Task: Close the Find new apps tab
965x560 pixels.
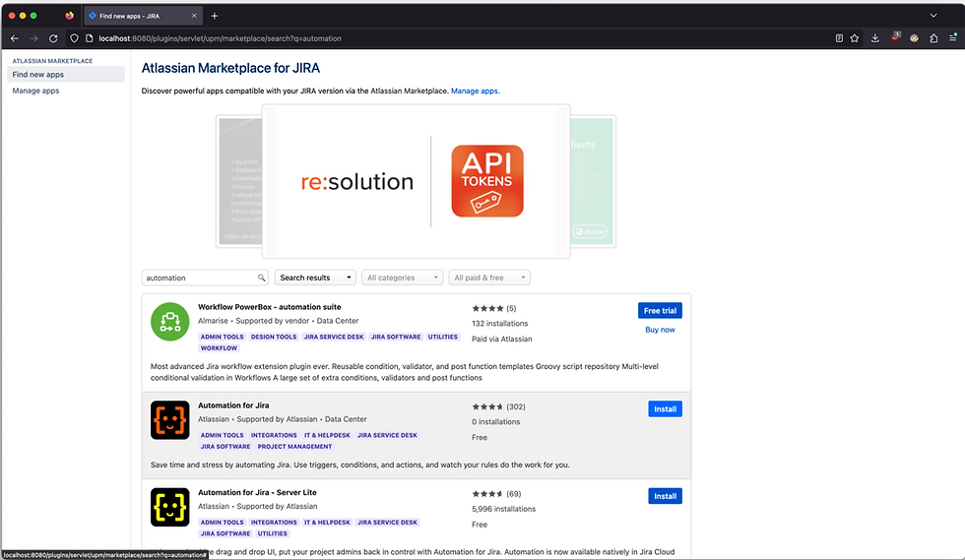Action: [194, 16]
